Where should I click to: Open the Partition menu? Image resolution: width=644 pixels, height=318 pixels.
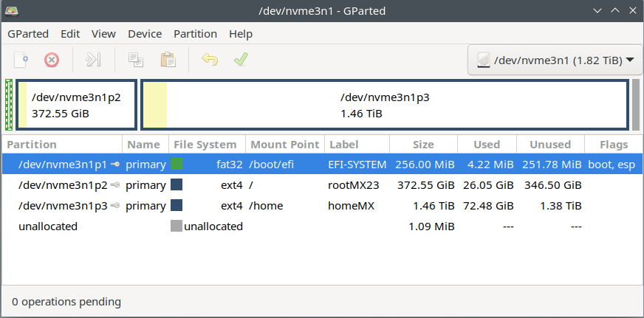[195, 34]
